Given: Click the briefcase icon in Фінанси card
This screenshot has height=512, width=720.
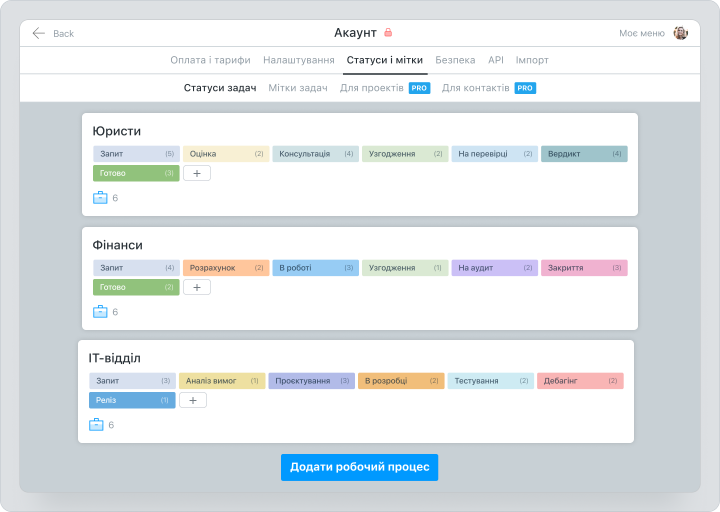Looking at the screenshot, I should tap(99, 312).
